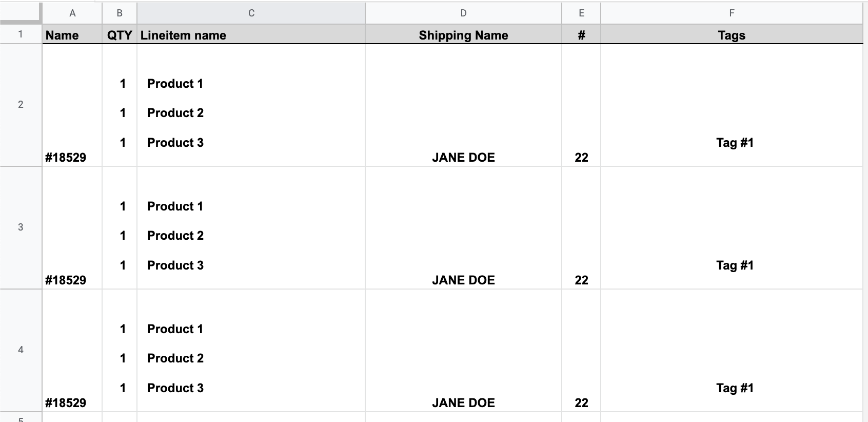Select row 1 via its row number

coord(21,34)
